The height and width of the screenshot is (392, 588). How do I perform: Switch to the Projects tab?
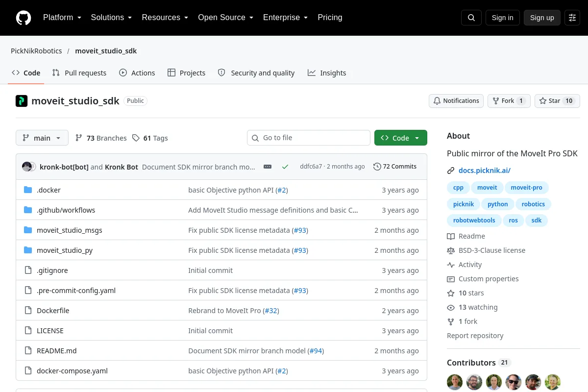(x=186, y=73)
